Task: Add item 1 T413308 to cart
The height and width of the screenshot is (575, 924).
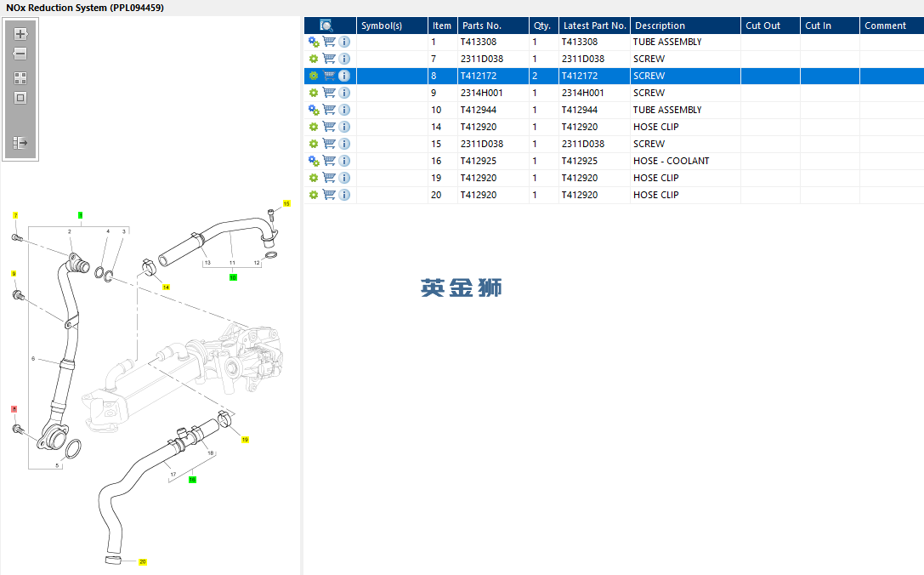Action: point(329,42)
